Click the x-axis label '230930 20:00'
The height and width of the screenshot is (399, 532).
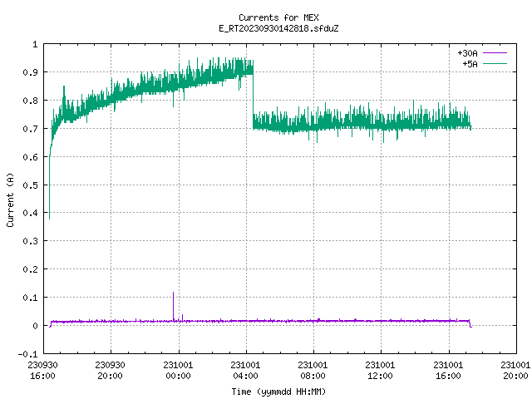coord(110,370)
